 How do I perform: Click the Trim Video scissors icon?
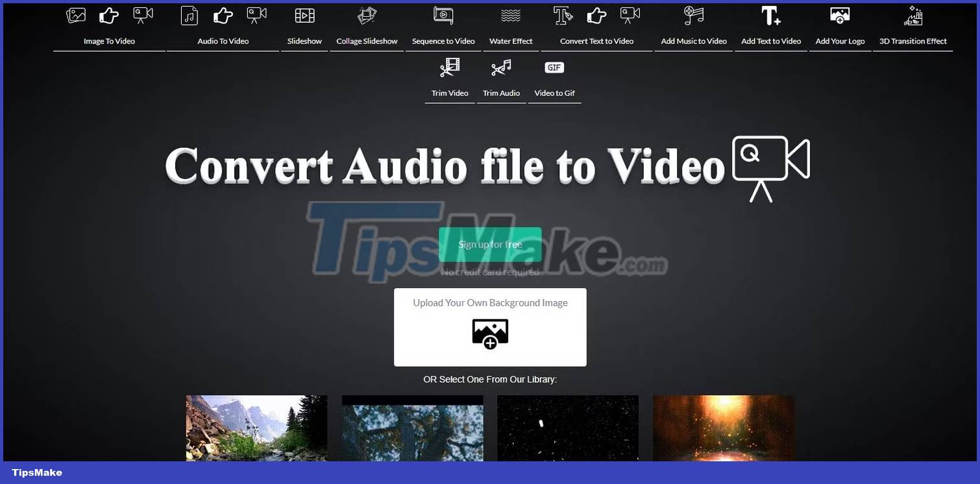point(449,67)
